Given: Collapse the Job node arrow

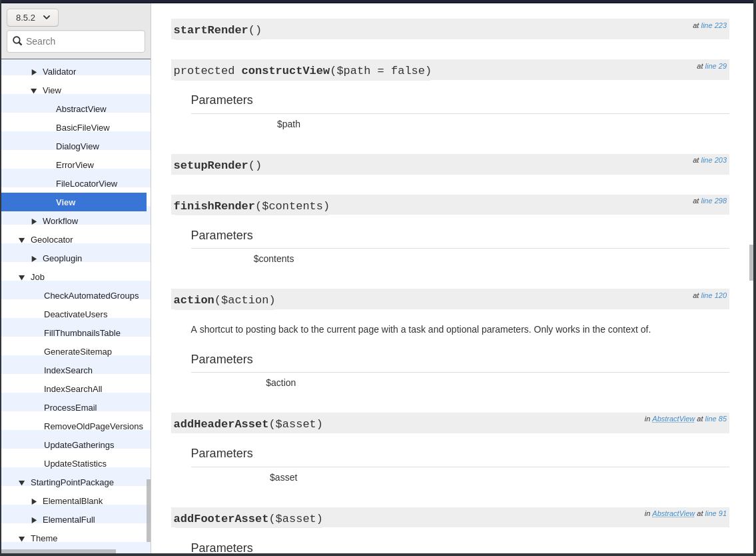Looking at the screenshot, I should click(x=22, y=277).
